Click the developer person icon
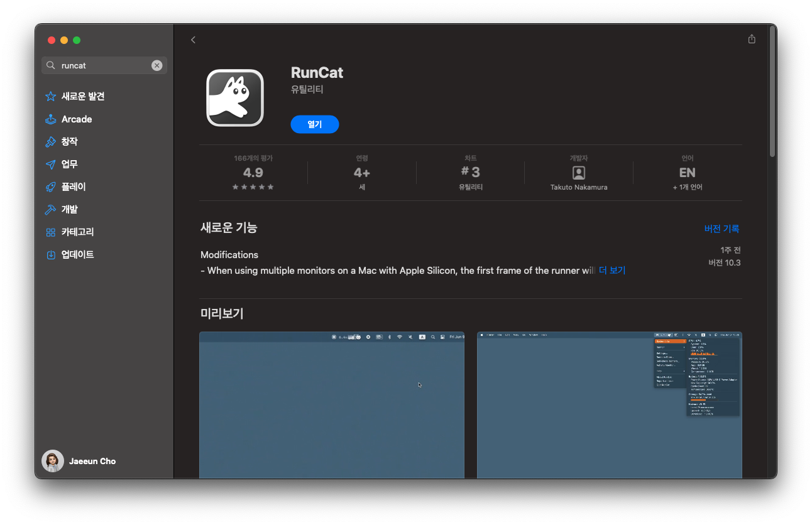Viewport: 812px width, 525px height. click(579, 173)
